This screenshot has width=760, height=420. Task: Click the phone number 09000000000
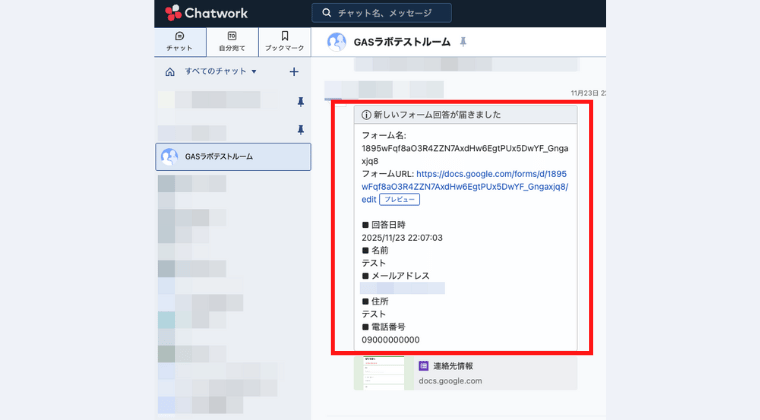click(391, 340)
